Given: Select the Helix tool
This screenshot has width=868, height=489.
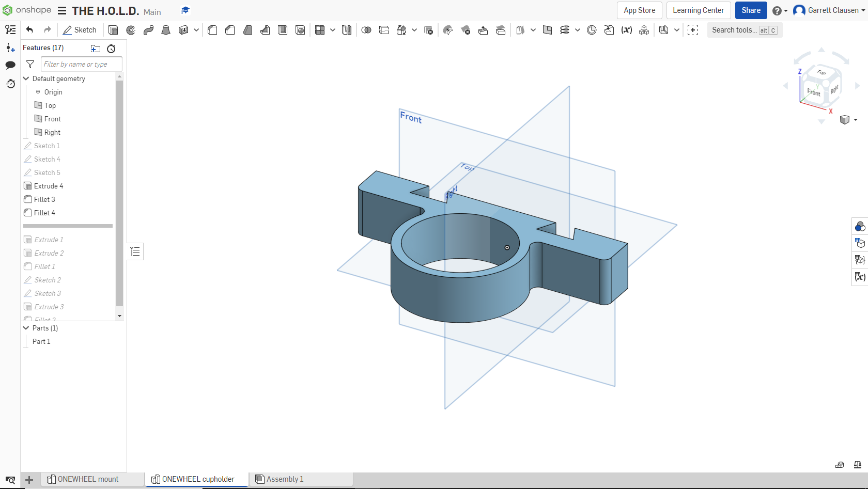Looking at the screenshot, I should coord(565,30).
